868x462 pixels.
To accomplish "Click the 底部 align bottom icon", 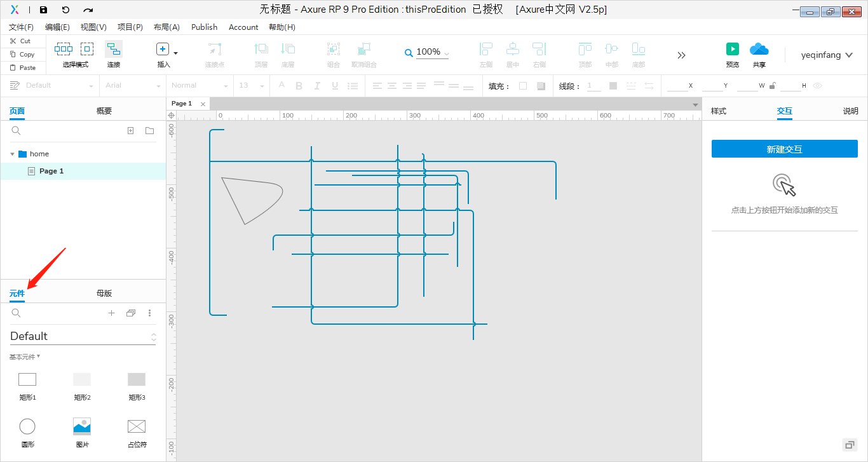I will pos(639,49).
